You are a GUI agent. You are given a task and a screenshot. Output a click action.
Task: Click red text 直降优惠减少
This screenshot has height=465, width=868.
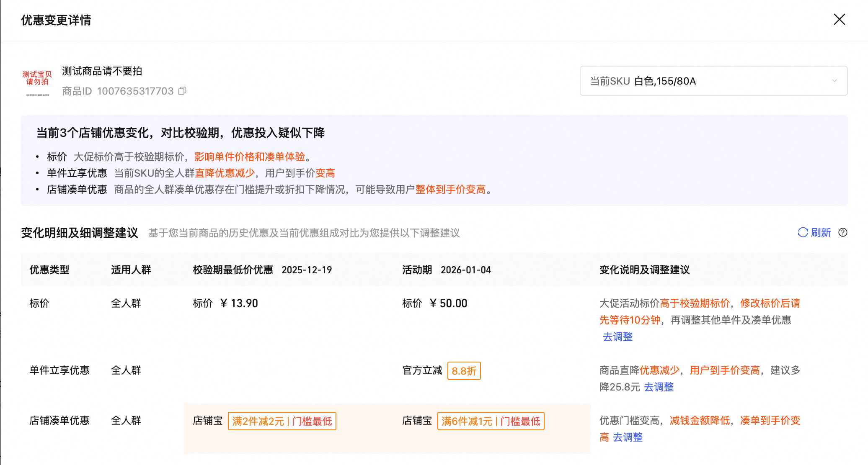[x=225, y=173]
